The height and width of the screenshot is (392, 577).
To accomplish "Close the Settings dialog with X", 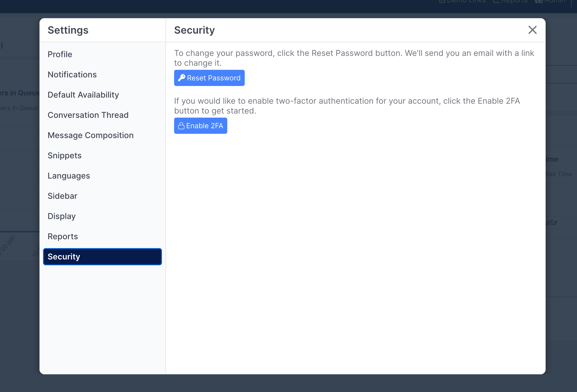I will [532, 30].
